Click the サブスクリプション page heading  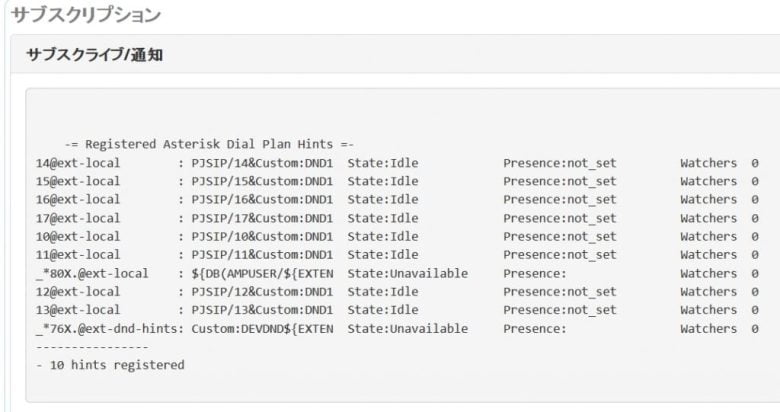pos(86,15)
